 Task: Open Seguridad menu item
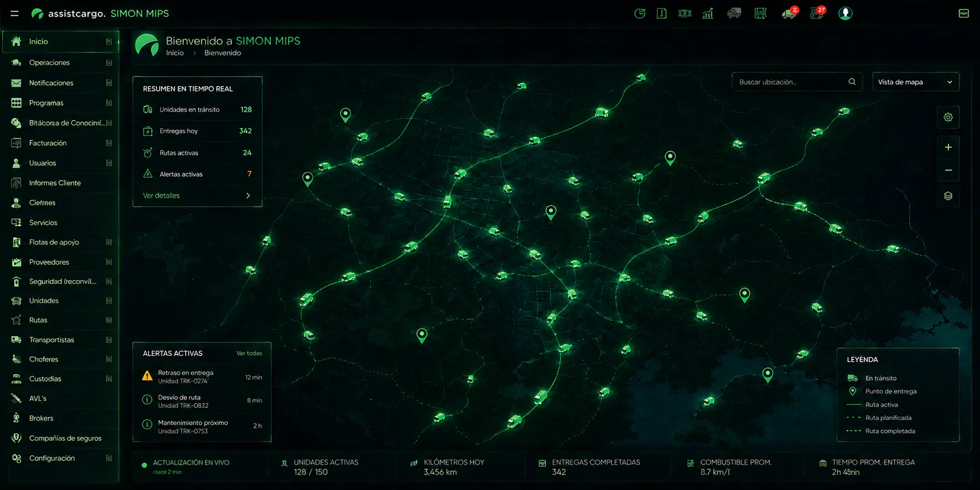(61, 281)
